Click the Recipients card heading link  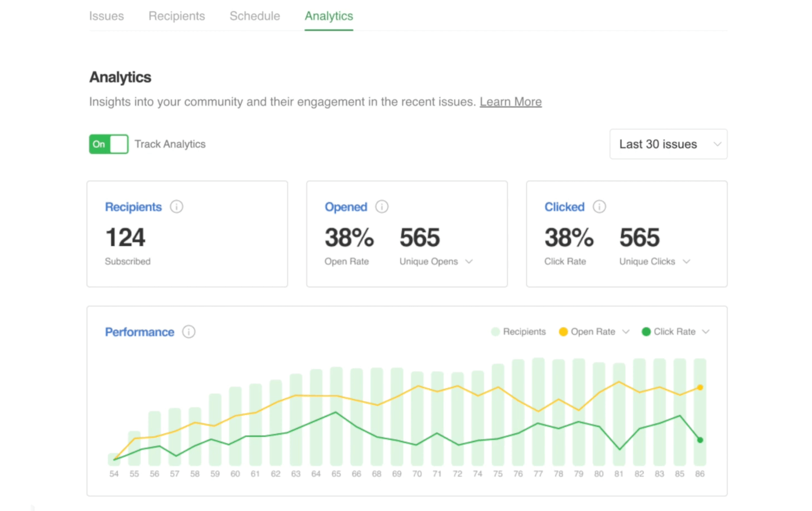point(133,207)
